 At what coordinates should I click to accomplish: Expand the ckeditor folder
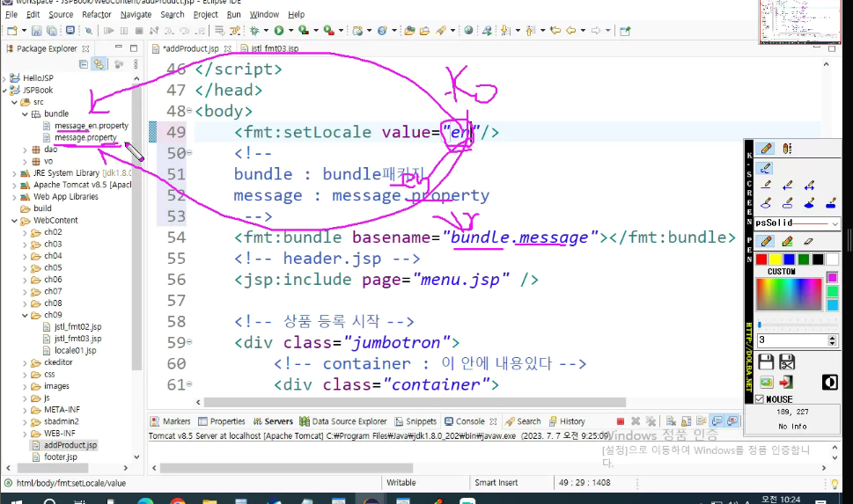coord(25,362)
